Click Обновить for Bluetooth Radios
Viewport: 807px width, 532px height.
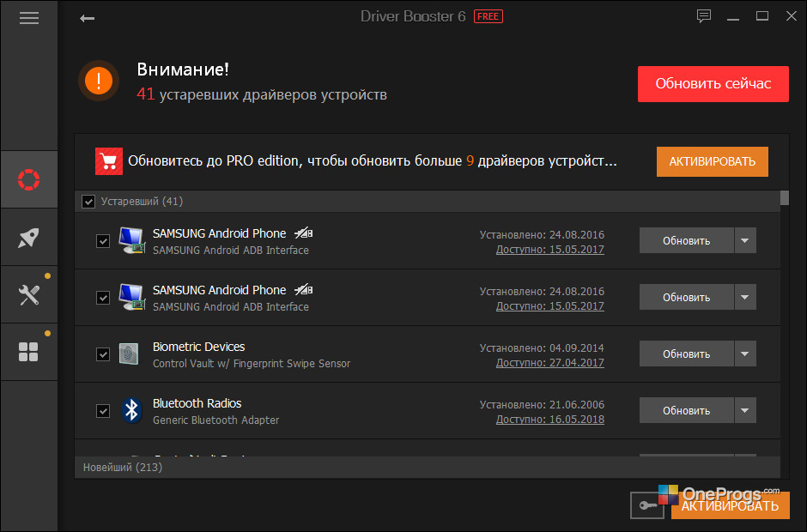(687, 410)
